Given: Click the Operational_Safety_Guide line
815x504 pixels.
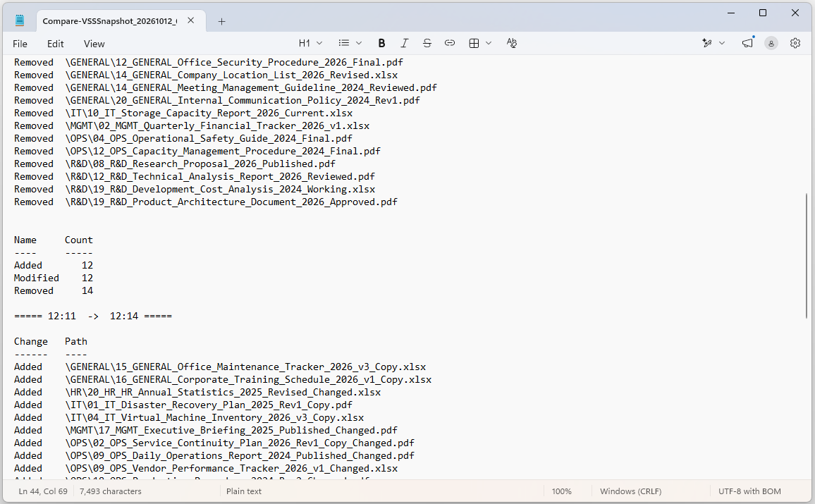Looking at the screenshot, I should tap(183, 139).
